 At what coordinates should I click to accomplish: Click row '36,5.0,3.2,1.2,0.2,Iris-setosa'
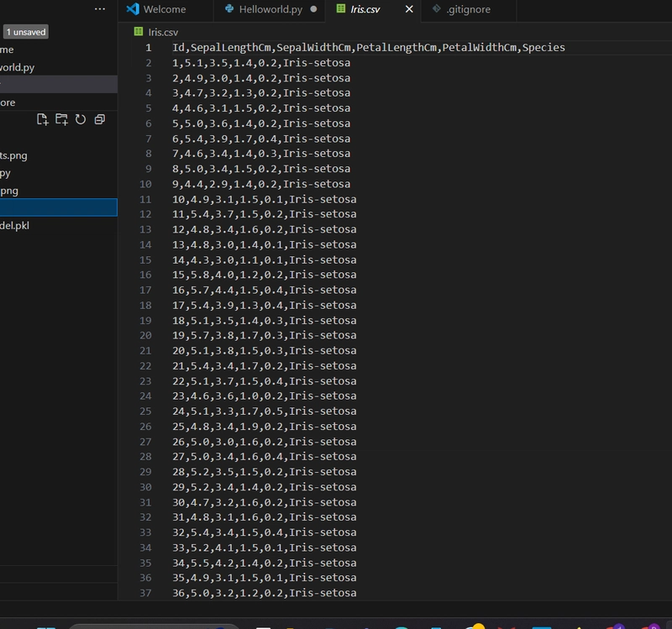pos(265,593)
